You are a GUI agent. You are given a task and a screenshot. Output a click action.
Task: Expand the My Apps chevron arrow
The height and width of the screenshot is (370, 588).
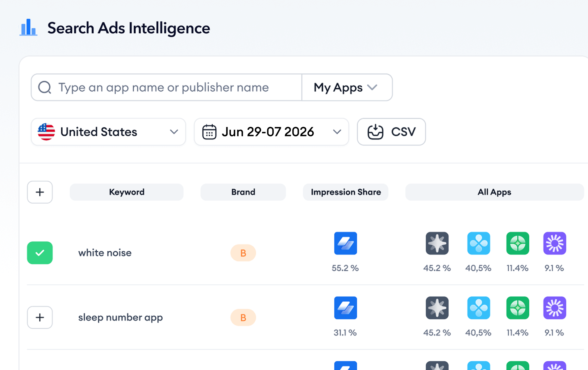[x=372, y=87]
